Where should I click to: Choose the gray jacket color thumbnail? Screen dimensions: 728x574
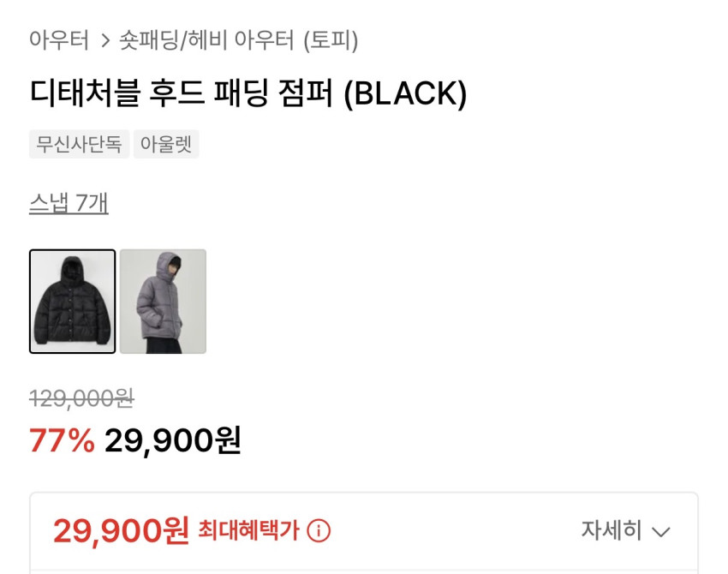coord(163,302)
